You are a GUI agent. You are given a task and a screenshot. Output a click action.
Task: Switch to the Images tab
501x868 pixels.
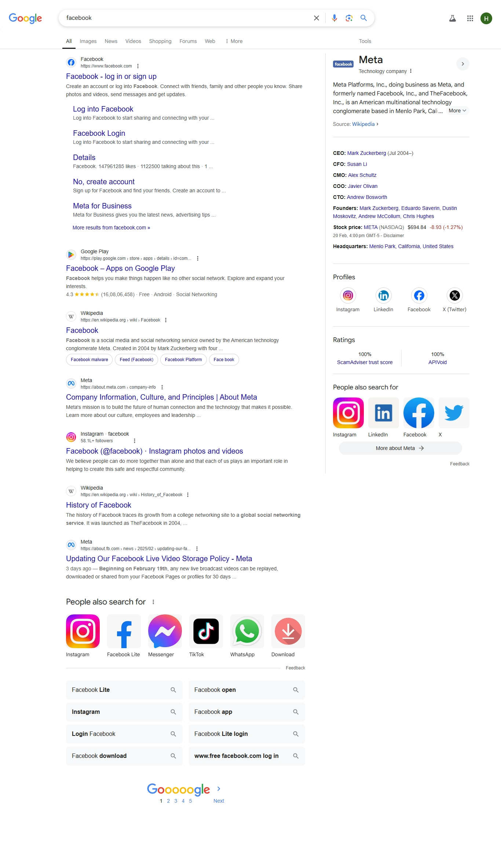88,41
